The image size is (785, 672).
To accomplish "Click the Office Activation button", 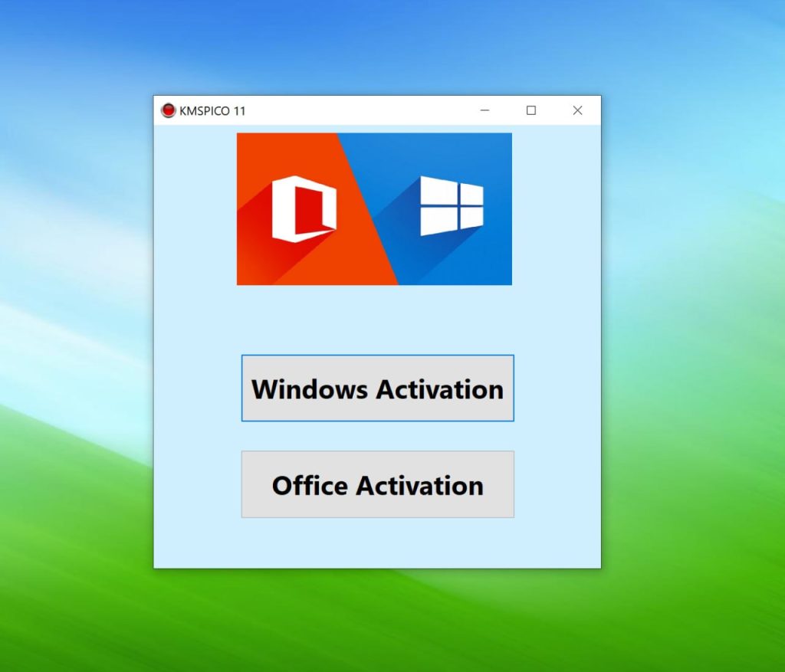I will 377,484.
